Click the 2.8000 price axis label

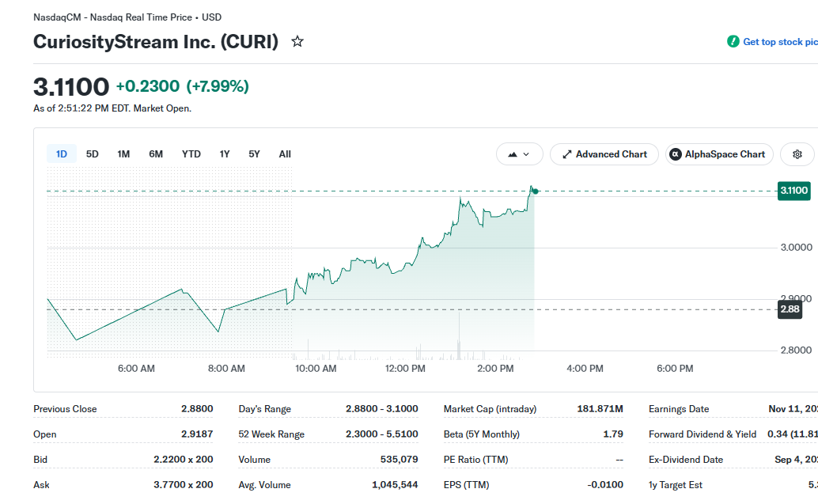tap(796, 350)
